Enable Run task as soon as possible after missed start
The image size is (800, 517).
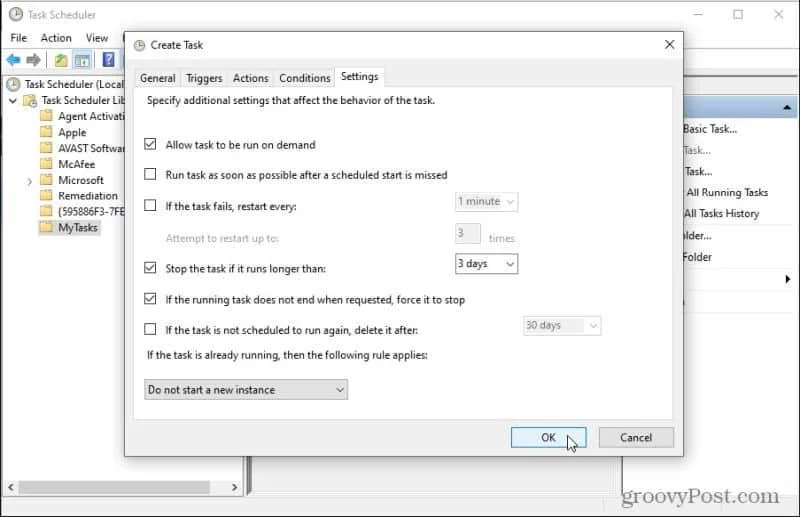(x=150, y=174)
